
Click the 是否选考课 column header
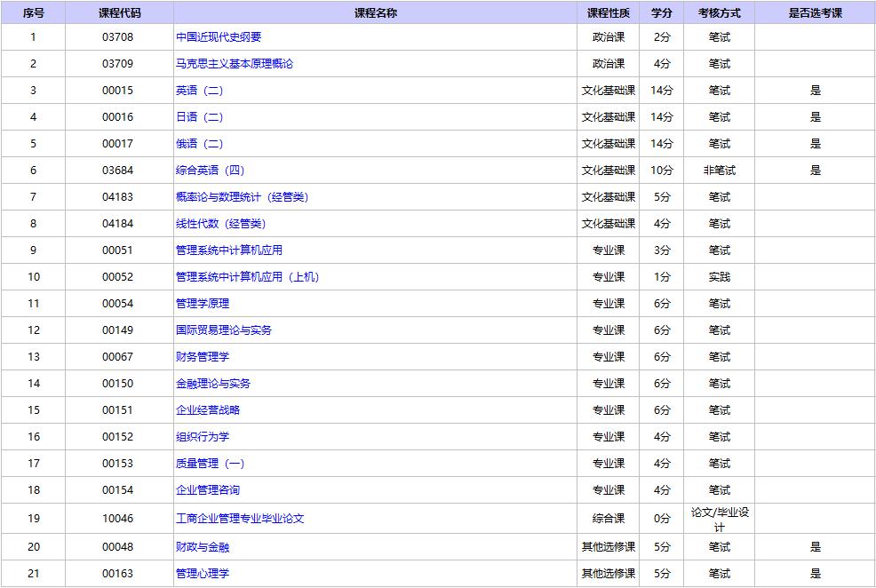point(815,12)
